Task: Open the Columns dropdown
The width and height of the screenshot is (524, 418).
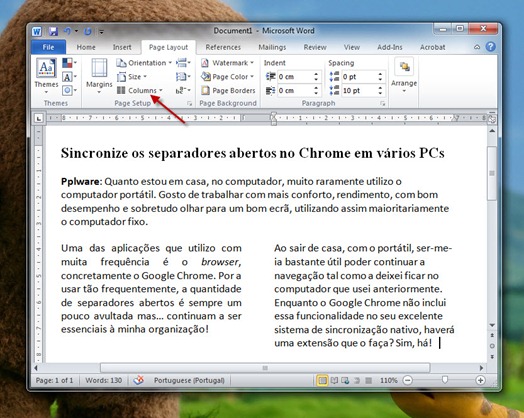Action: 139,90
